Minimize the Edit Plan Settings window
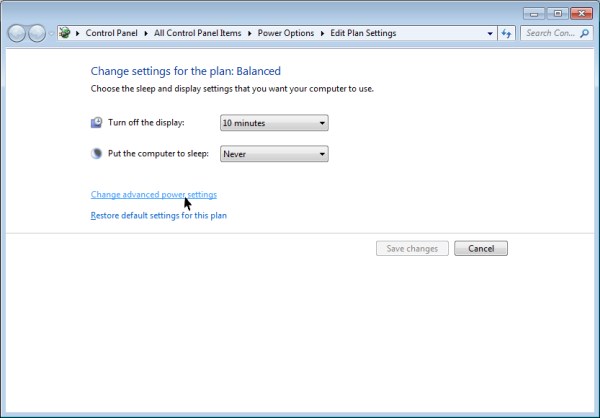 (x=534, y=14)
